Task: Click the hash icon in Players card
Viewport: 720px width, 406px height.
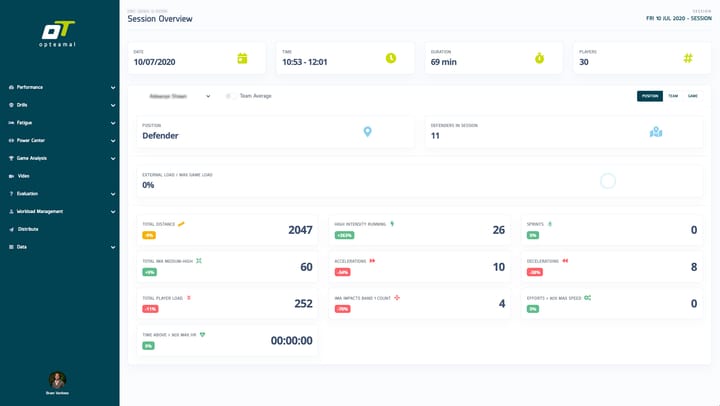Action: pos(688,59)
